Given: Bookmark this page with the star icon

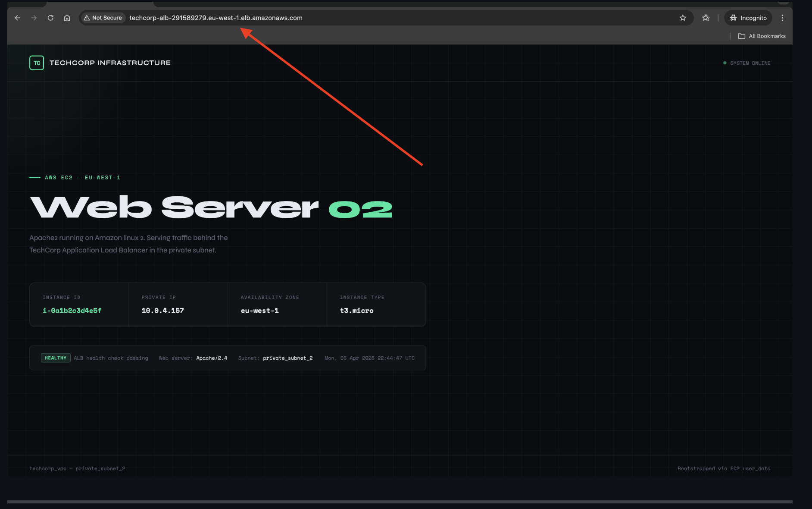Looking at the screenshot, I should tap(683, 18).
